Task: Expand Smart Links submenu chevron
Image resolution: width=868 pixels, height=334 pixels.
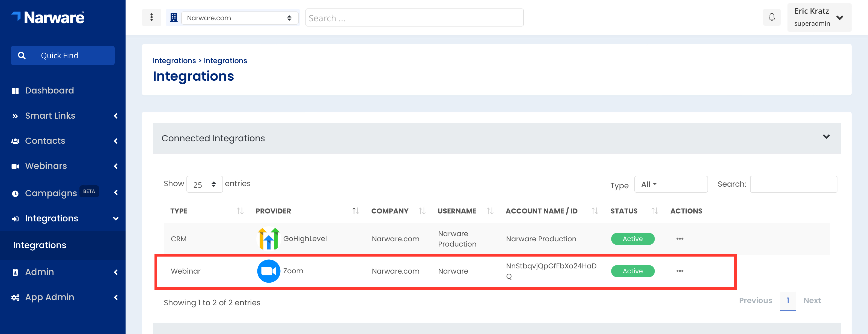Action: tap(116, 116)
